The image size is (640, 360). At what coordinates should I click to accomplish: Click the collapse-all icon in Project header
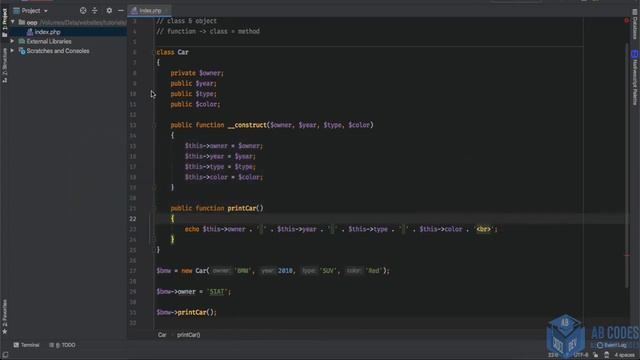click(95, 11)
